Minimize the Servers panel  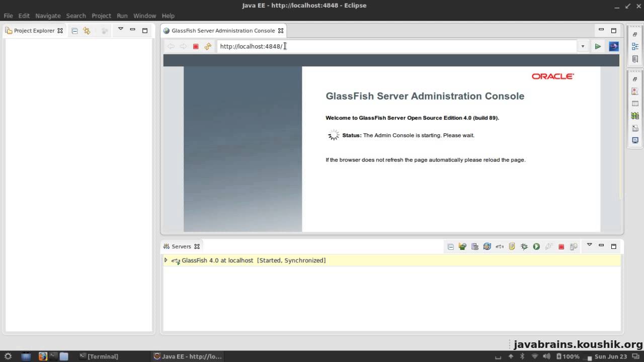point(601,245)
